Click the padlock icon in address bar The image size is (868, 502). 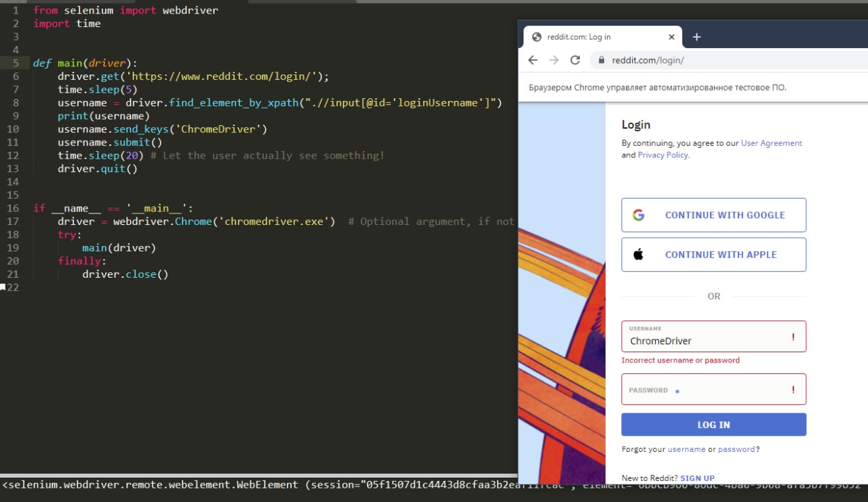coord(601,60)
